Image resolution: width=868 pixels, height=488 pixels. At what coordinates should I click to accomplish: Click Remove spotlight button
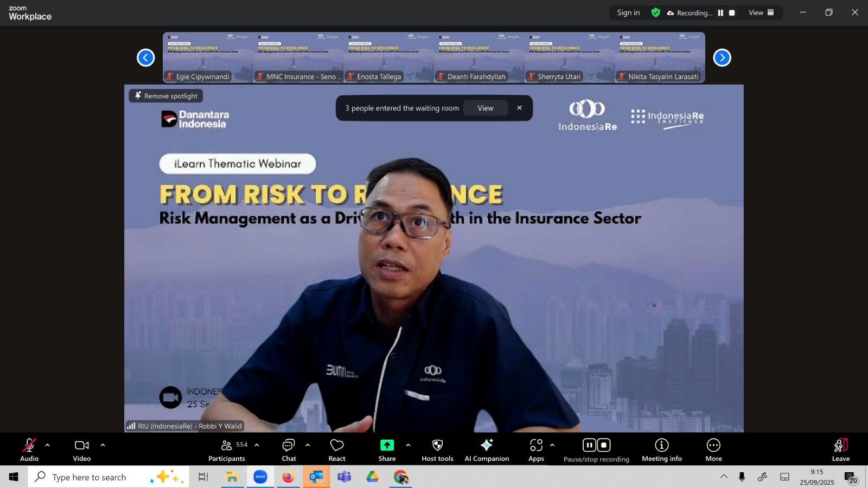(x=166, y=96)
